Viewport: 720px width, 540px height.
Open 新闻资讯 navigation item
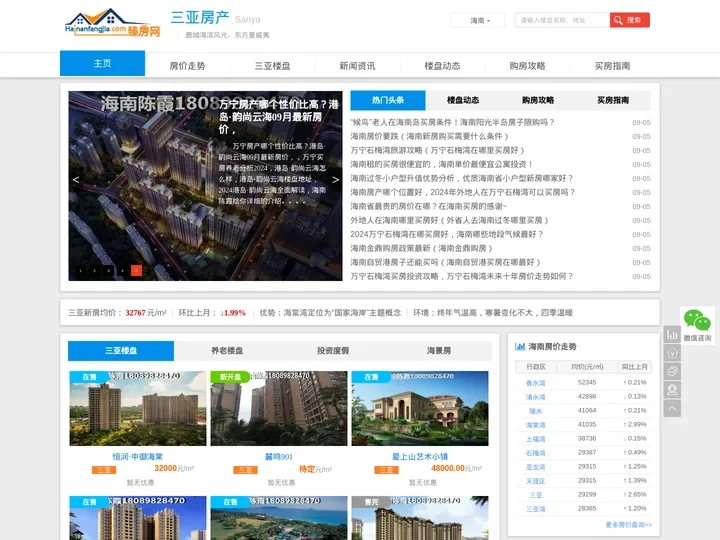click(x=357, y=66)
